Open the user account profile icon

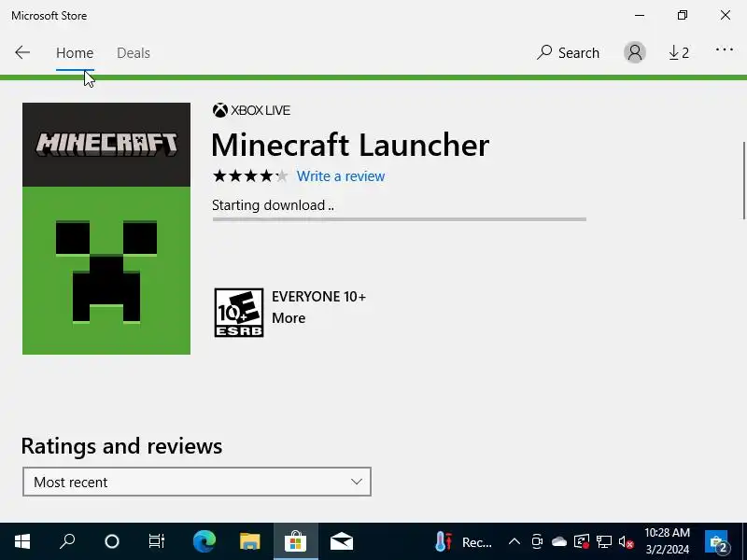pos(635,52)
